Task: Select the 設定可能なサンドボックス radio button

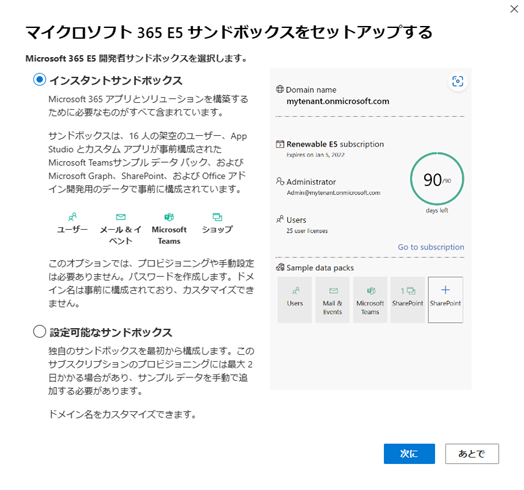Action: coord(39,332)
